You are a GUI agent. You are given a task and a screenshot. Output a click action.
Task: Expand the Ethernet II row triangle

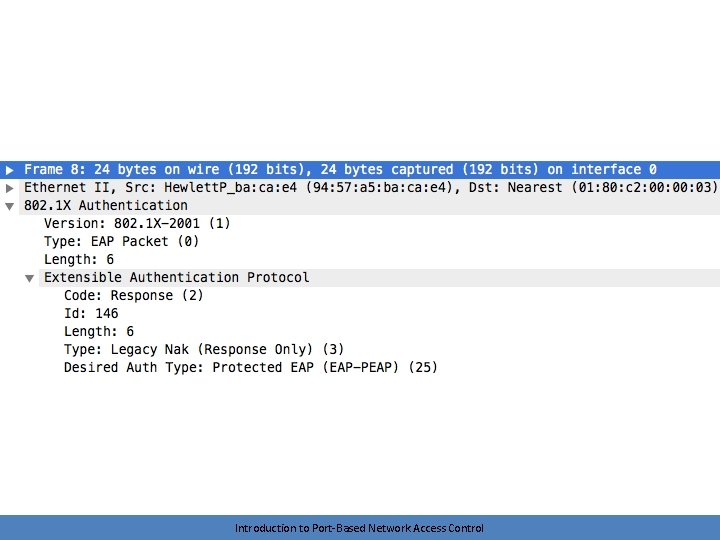9,188
